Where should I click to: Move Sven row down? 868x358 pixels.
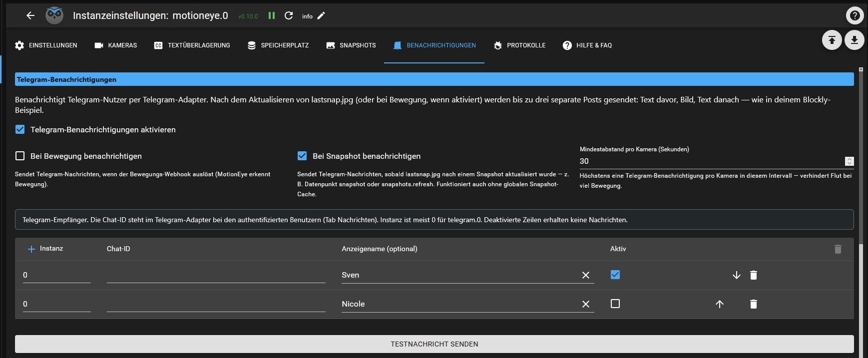tap(736, 275)
